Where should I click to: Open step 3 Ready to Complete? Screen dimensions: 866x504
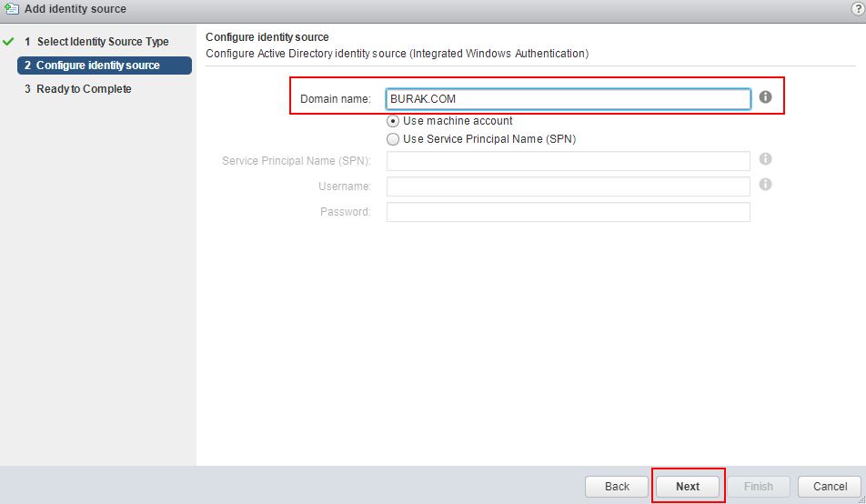pyautogui.click(x=78, y=89)
